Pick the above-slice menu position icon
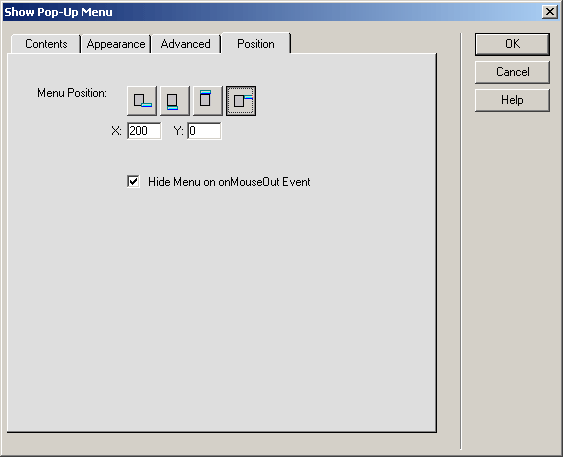Viewport: 563px width, 457px height. pyautogui.click(x=208, y=101)
